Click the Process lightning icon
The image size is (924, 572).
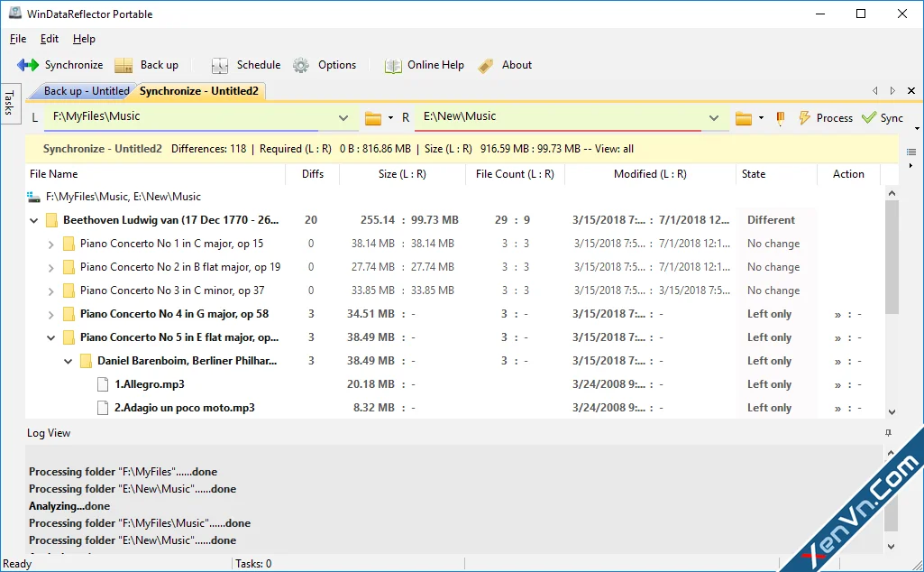coord(804,118)
